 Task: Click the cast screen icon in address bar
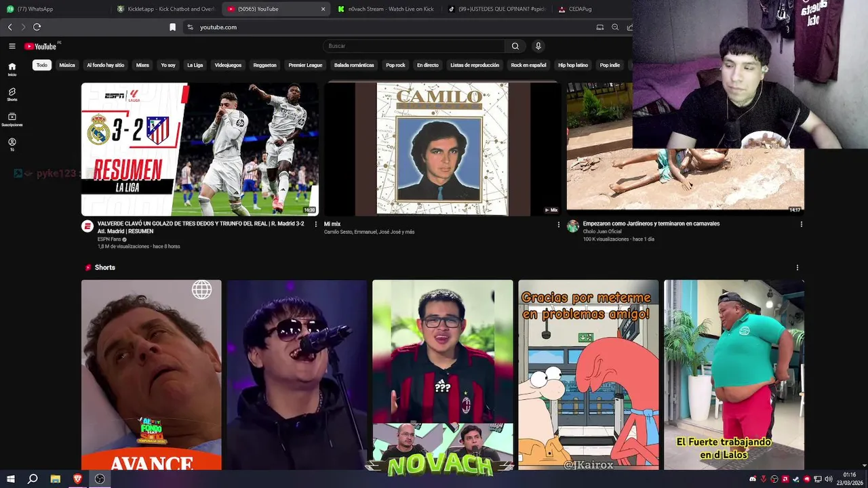[x=600, y=27]
